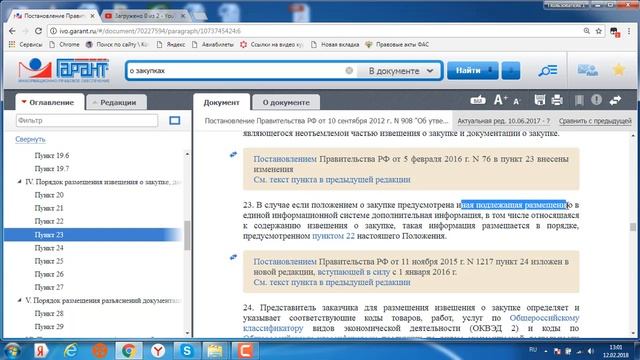Click the compare arrows icon in toolbar
The height and width of the screenshot is (360, 640).
615,100
